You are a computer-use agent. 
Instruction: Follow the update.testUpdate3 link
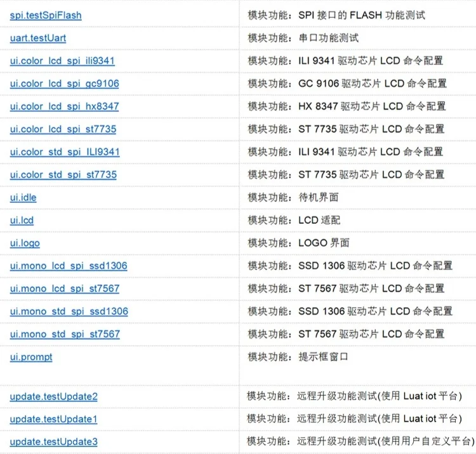point(54,442)
